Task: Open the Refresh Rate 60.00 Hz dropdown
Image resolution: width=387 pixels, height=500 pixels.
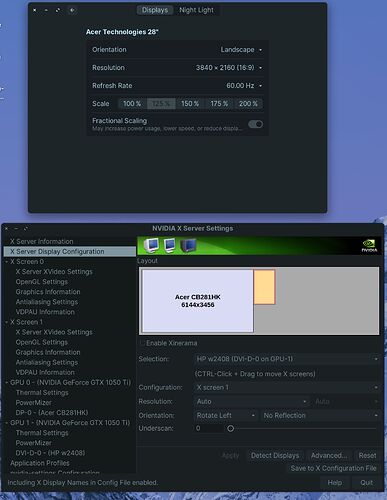Action: point(244,86)
